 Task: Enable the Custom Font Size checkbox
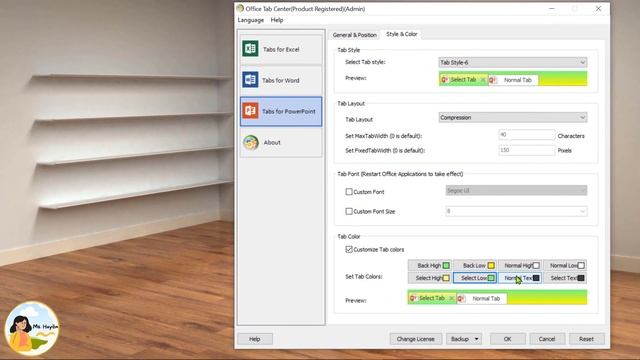click(349, 211)
